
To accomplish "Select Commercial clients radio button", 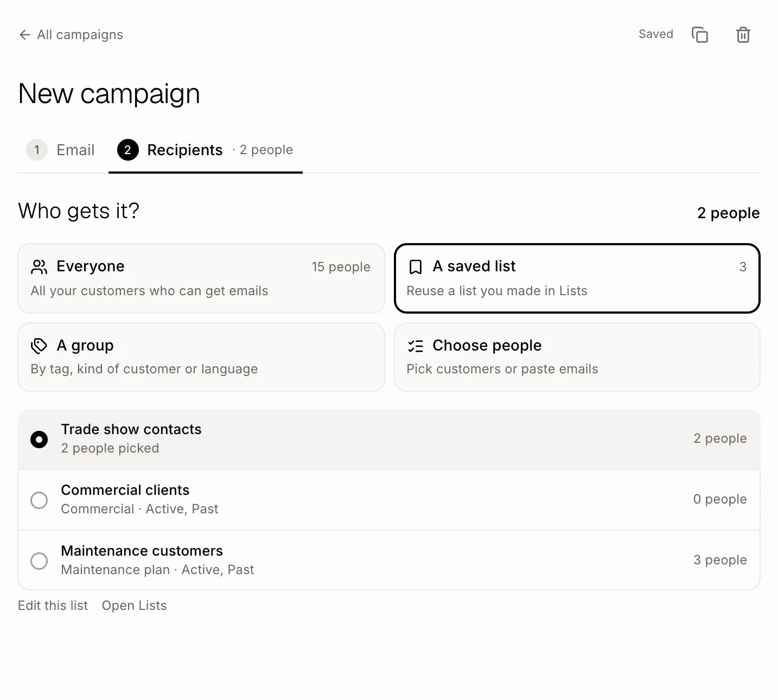I will coord(39,500).
